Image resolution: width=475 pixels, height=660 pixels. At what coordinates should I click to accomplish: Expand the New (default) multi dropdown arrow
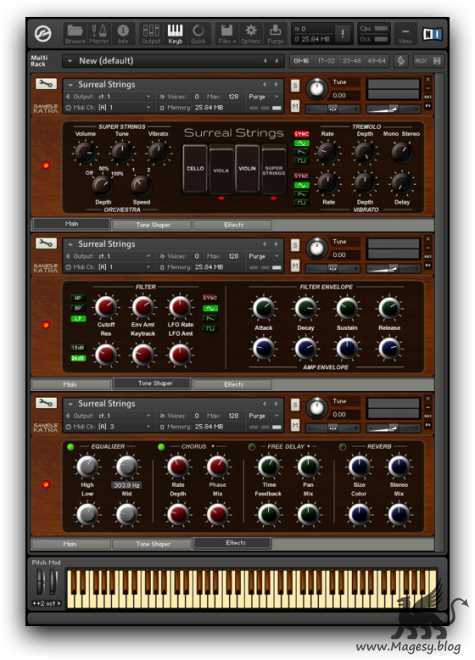pyautogui.click(x=69, y=61)
